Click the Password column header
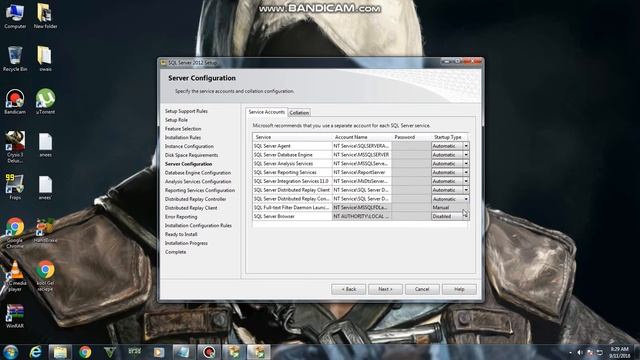This screenshot has height=360, width=640. pyautogui.click(x=411, y=137)
